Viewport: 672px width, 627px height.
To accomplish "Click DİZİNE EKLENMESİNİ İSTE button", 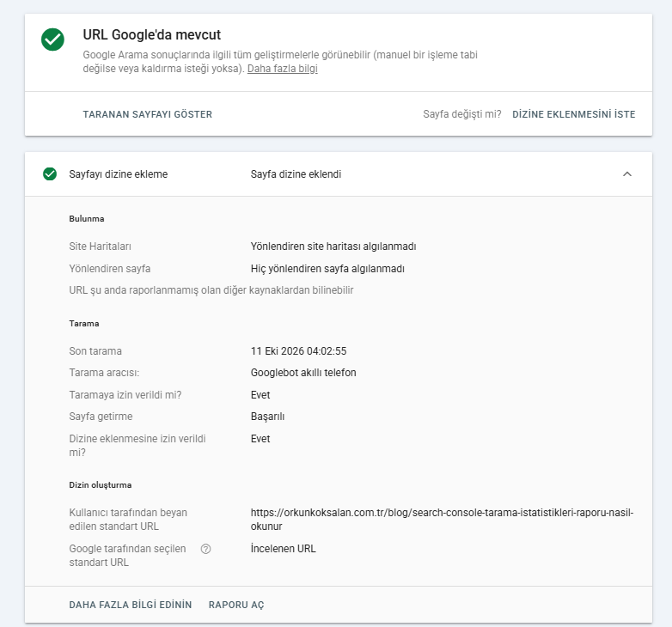I will 574,114.
